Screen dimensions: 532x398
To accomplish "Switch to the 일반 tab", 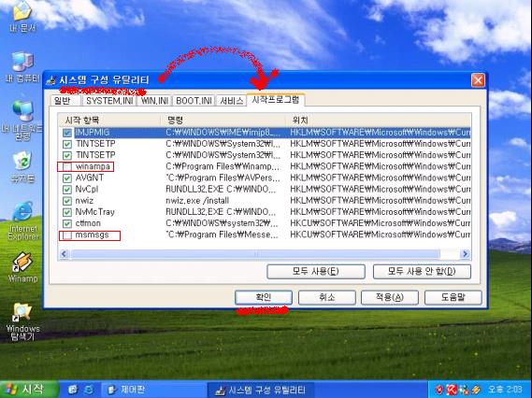I will click(x=65, y=101).
